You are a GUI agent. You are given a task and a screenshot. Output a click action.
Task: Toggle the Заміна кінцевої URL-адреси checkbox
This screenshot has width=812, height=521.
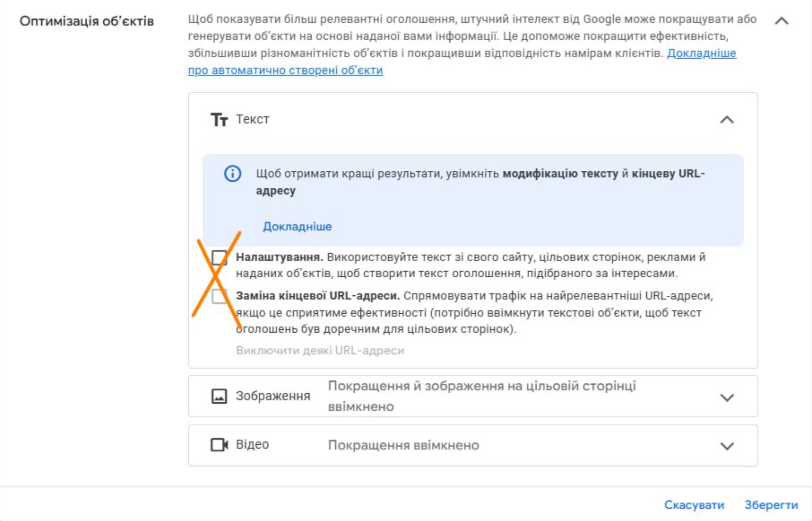point(219,296)
